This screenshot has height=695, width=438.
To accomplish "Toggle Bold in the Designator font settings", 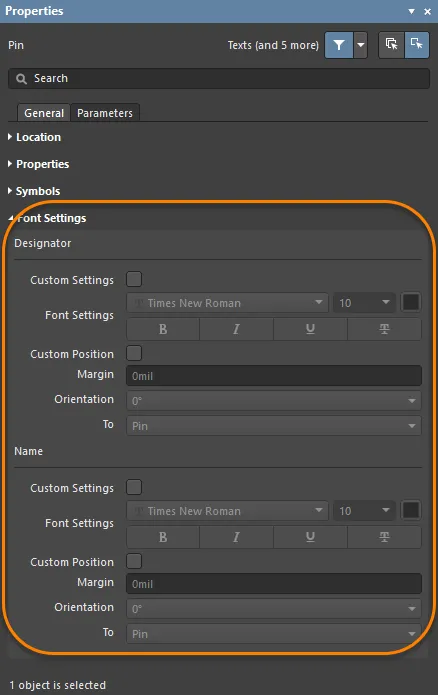I will (x=163, y=329).
